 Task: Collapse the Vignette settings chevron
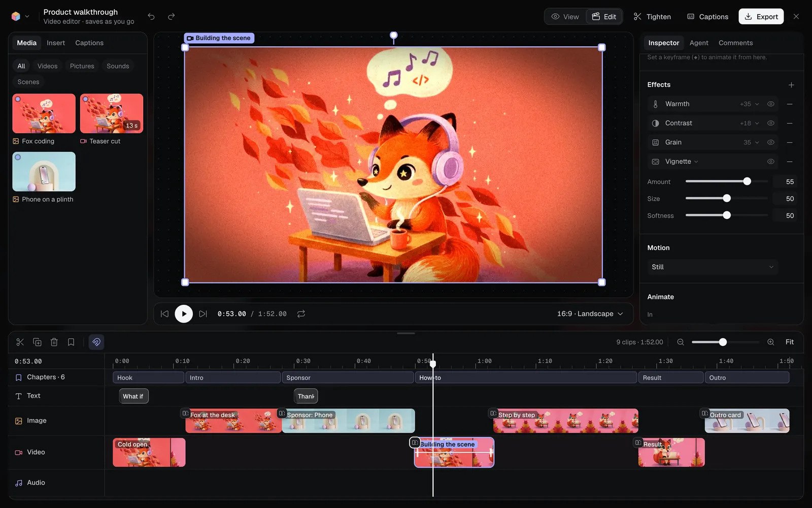(696, 162)
